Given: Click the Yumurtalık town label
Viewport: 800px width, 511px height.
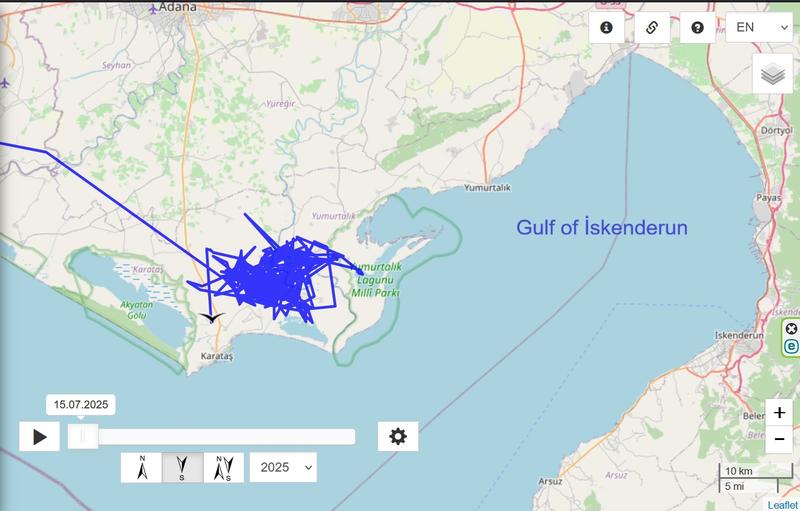Looking at the screenshot, I should pyautogui.click(x=487, y=188).
